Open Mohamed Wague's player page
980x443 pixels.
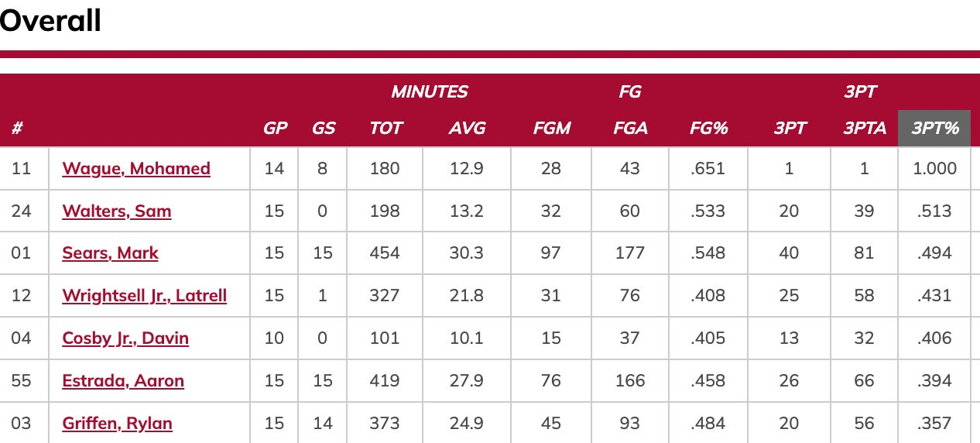click(x=136, y=169)
